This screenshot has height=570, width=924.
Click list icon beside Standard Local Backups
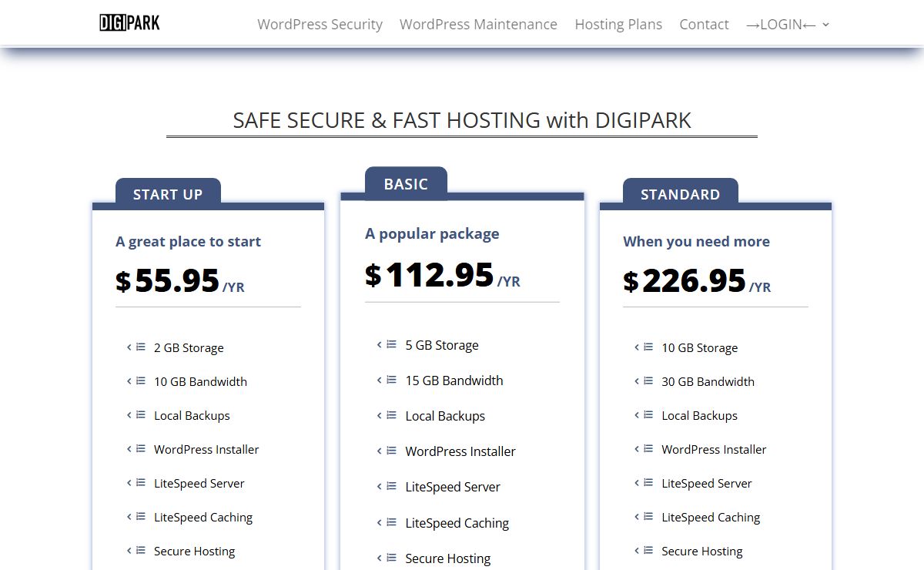click(x=644, y=415)
